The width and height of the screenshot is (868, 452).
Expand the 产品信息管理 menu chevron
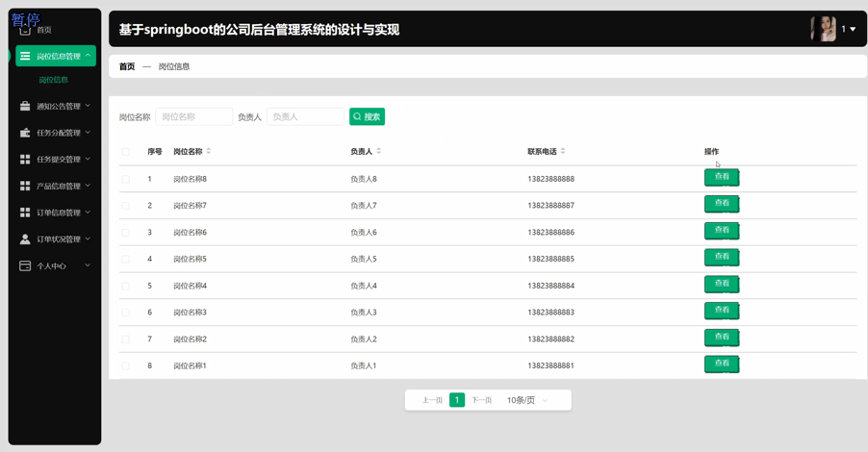[x=88, y=186]
